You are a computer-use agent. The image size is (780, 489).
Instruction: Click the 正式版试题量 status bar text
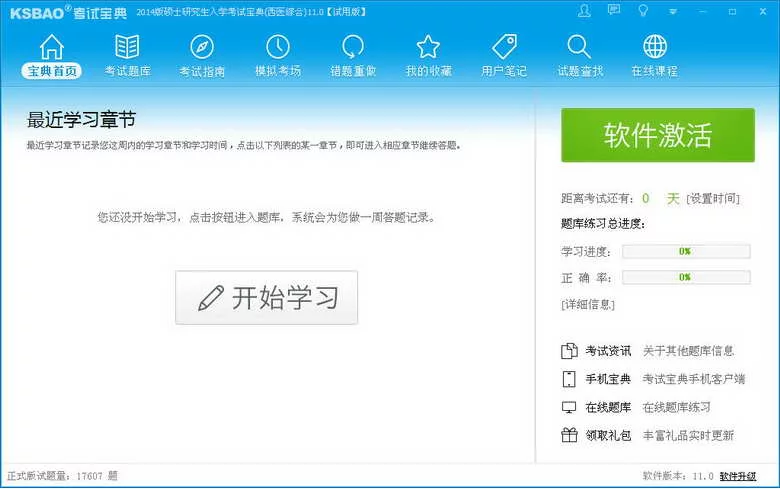[63, 476]
